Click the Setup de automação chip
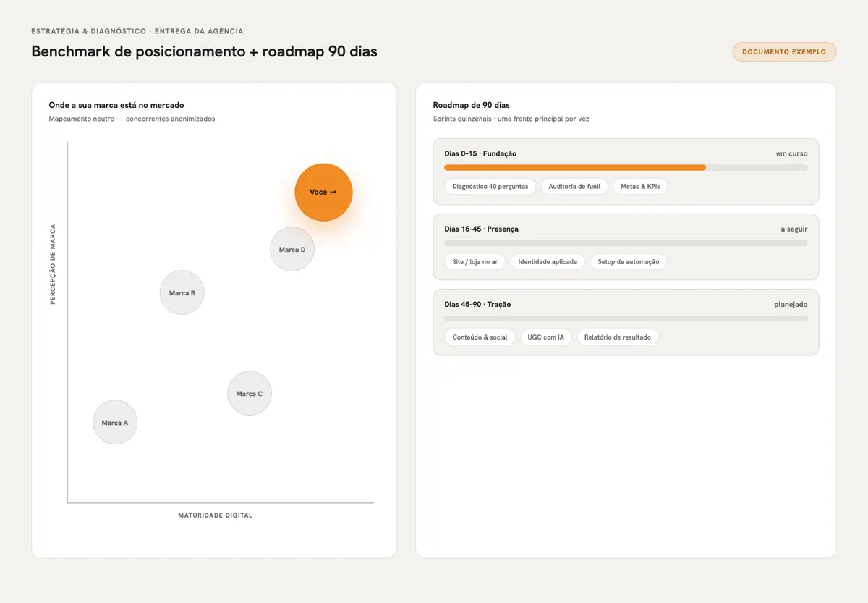This screenshot has height=603, width=868. pyautogui.click(x=629, y=261)
